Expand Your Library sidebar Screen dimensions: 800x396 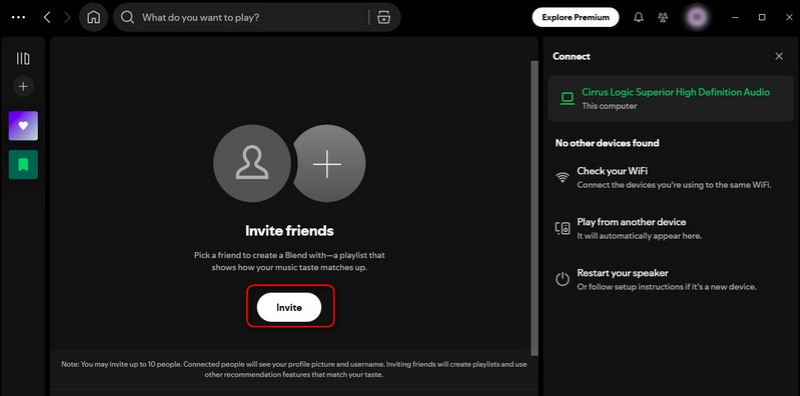23,59
